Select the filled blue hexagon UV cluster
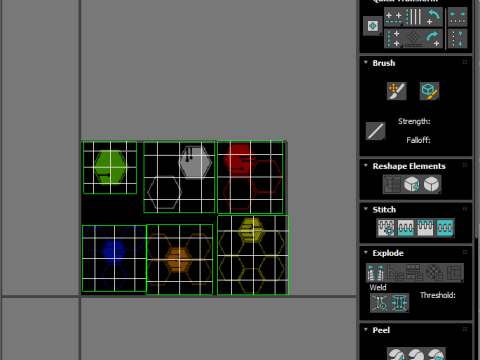The image size is (480, 360). pyautogui.click(x=114, y=252)
